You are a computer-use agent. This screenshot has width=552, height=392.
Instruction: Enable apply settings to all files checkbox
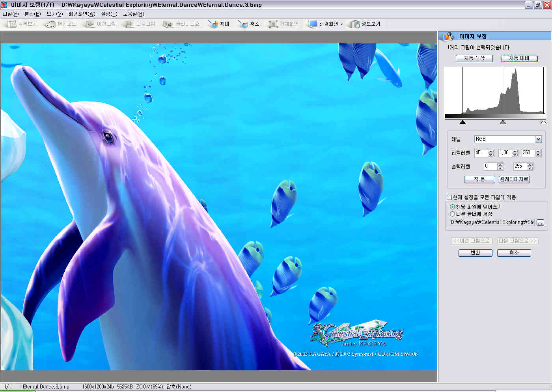click(x=449, y=197)
